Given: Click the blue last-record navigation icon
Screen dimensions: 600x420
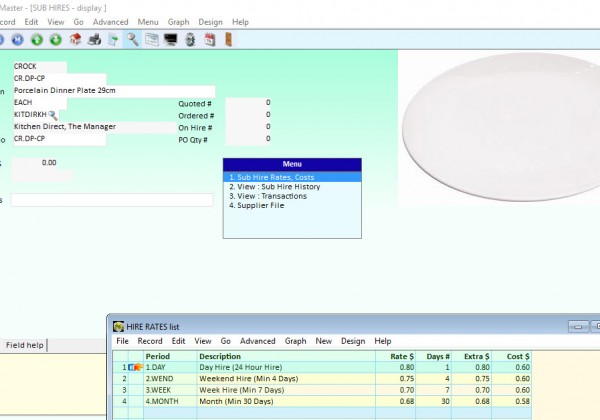Looking at the screenshot, I should point(18,39).
